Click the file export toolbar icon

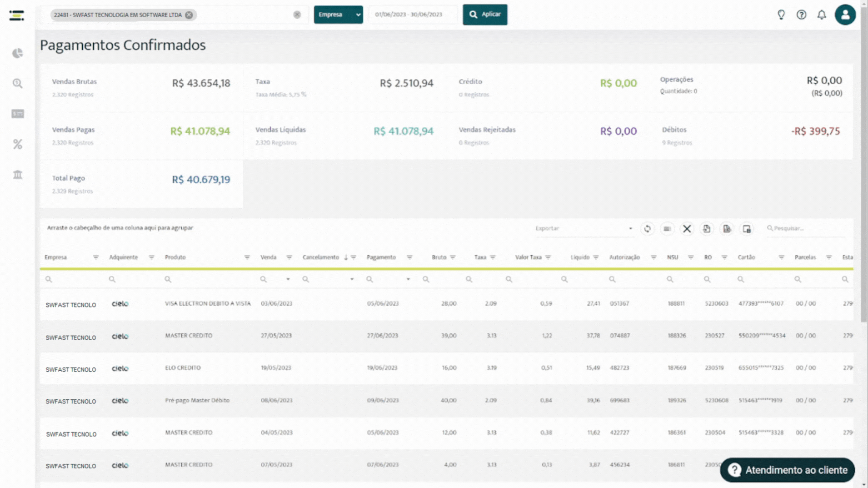coord(727,229)
